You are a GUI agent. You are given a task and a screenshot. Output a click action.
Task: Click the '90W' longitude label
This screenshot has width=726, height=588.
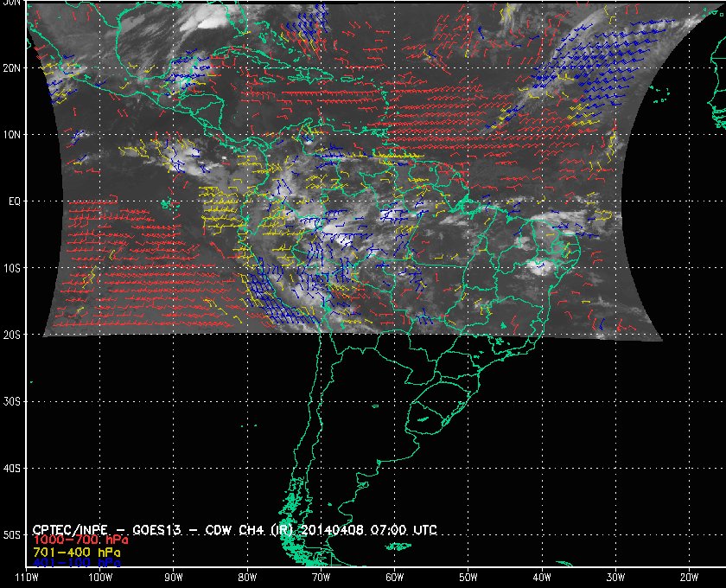click(x=174, y=578)
